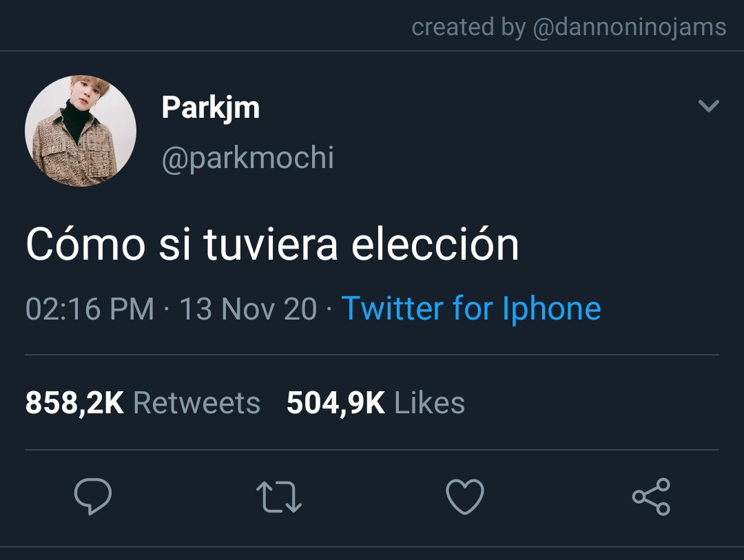View the 858,2K Retweets list

pos(143,403)
